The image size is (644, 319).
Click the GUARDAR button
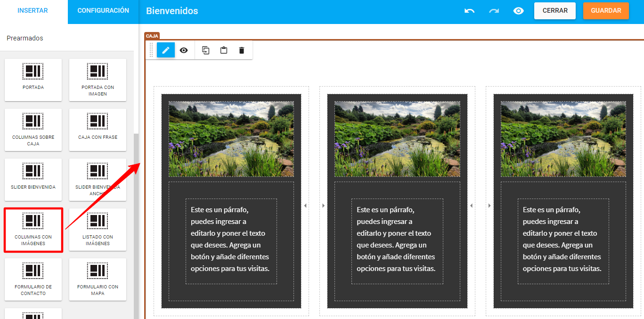point(606,11)
